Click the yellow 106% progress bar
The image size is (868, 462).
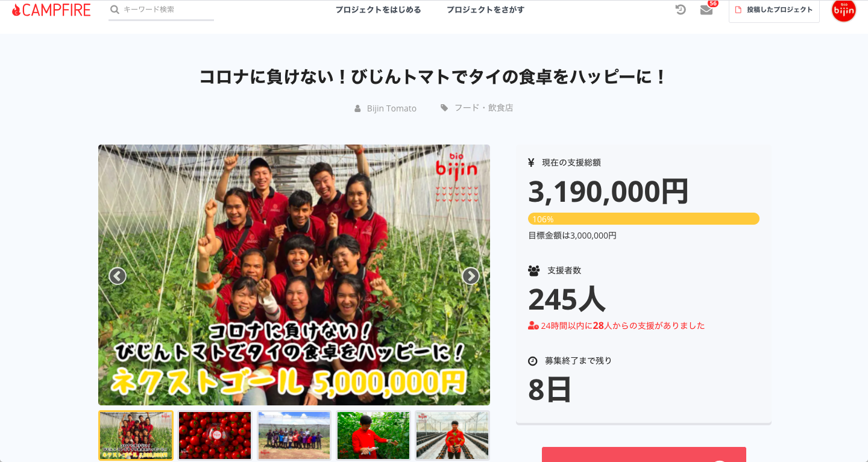[644, 219]
